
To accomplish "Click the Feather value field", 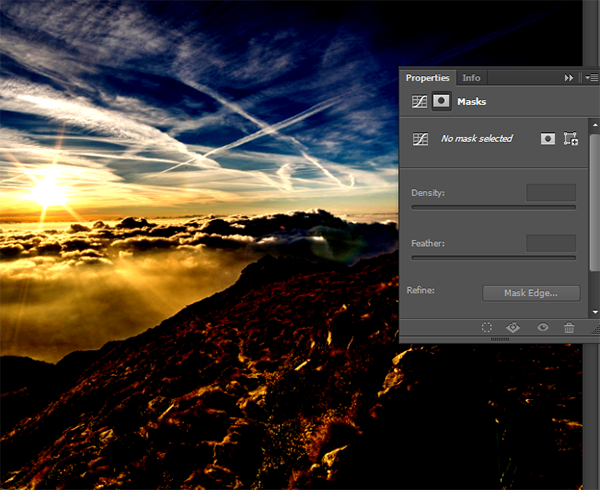I will point(551,243).
